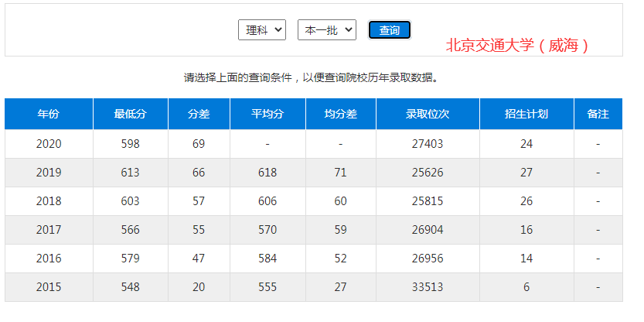The image size is (644, 322).
Task: Click lowest score 603 for 2018
Action: (130, 201)
